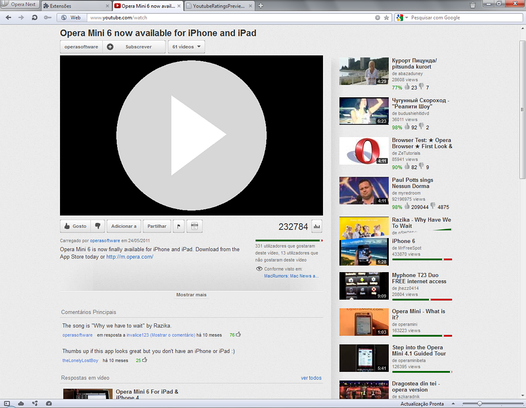The height and width of the screenshot is (408, 526).
Task: Click the thumbs down dislike icon
Action: tap(98, 226)
